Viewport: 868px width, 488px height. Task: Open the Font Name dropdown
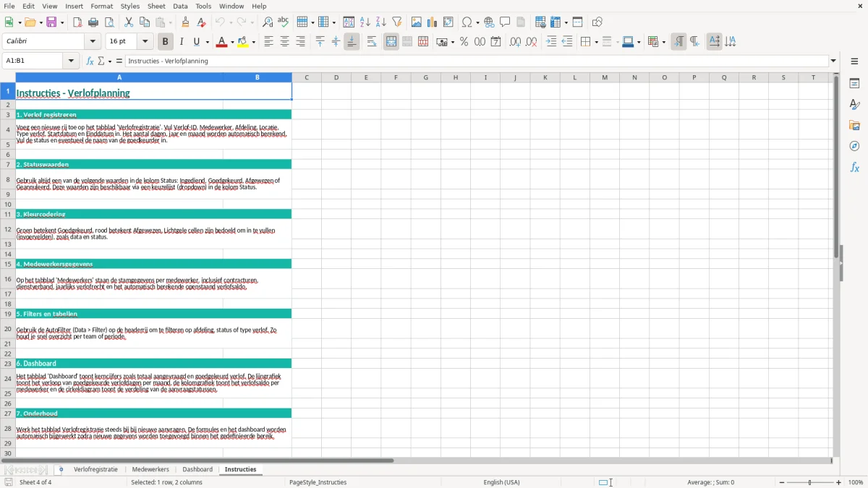click(93, 42)
